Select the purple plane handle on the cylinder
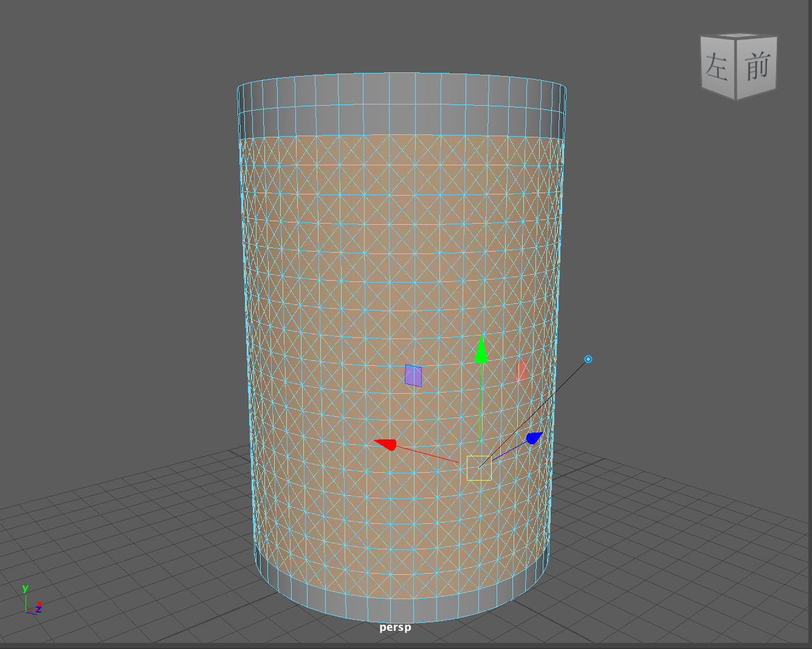Viewport: 812px width, 649px height. [413, 376]
